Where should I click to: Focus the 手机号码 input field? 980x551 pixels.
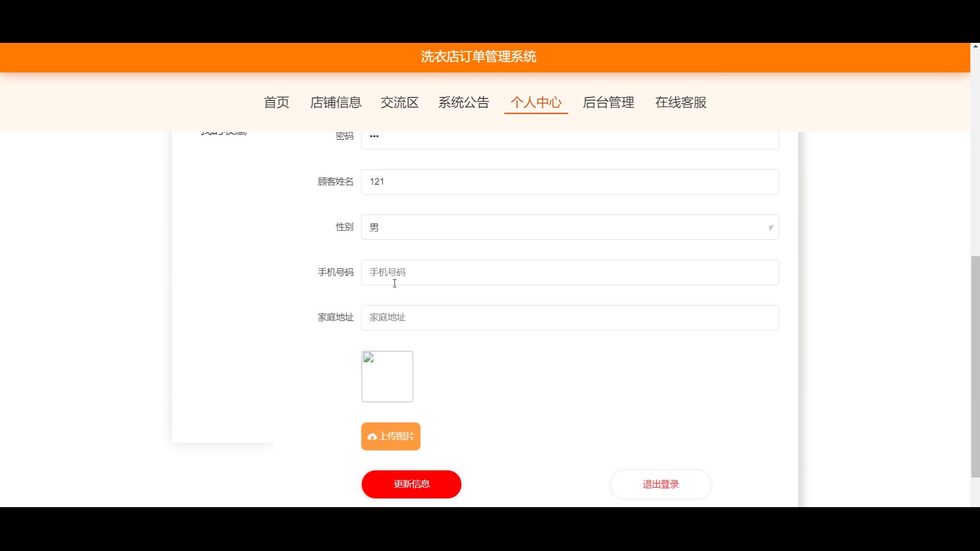570,272
